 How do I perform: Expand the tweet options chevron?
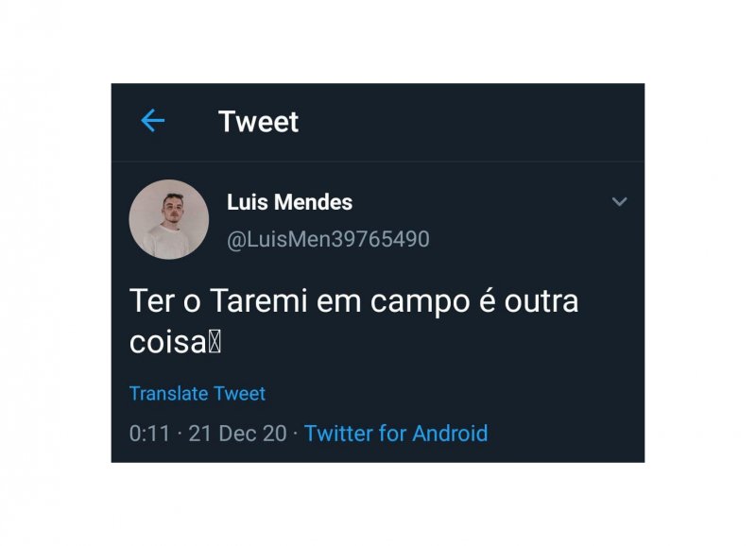tap(620, 201)
